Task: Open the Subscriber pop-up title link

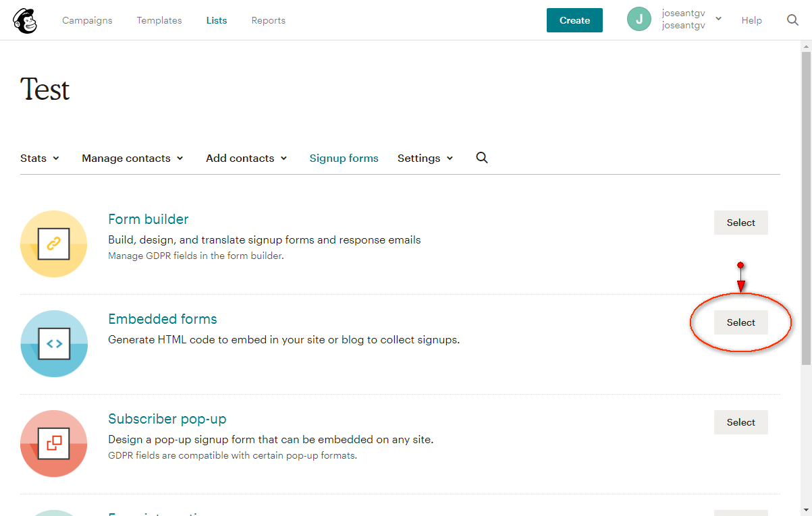Action: pos(167,419)
